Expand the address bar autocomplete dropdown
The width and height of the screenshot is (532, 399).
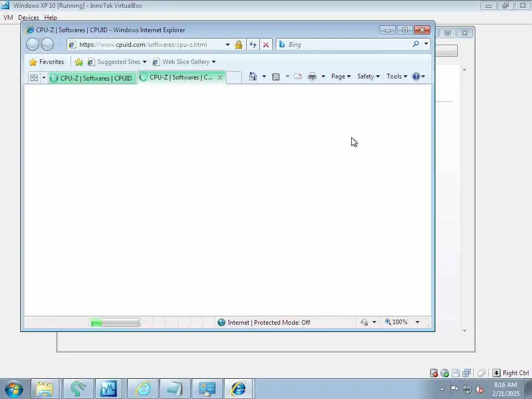(228, 45)
